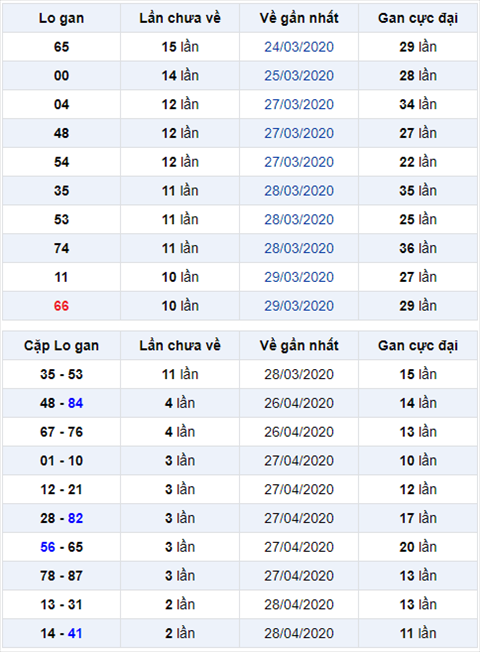Select '15 lần' in row 65
This screenshot has width=480, height=652.
coord(180,47)
